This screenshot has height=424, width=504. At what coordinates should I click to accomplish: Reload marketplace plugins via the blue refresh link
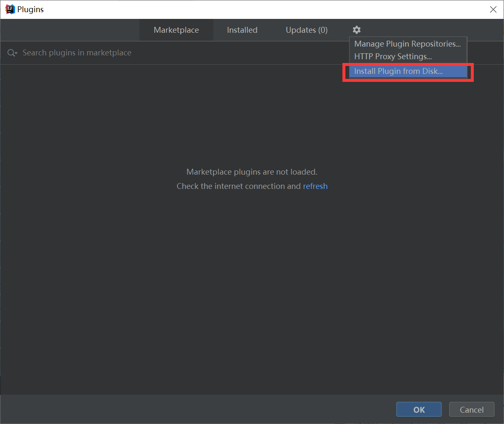[315, 186]
